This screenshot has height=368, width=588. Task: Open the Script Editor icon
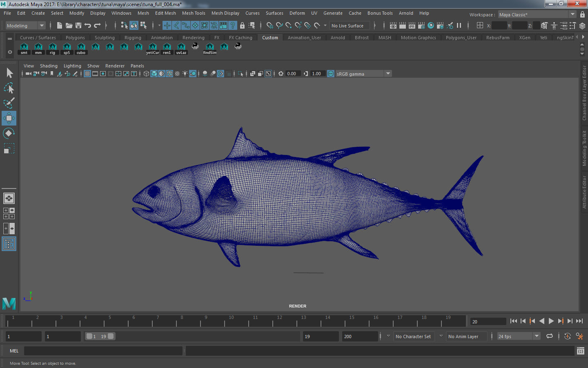(581, 351)
